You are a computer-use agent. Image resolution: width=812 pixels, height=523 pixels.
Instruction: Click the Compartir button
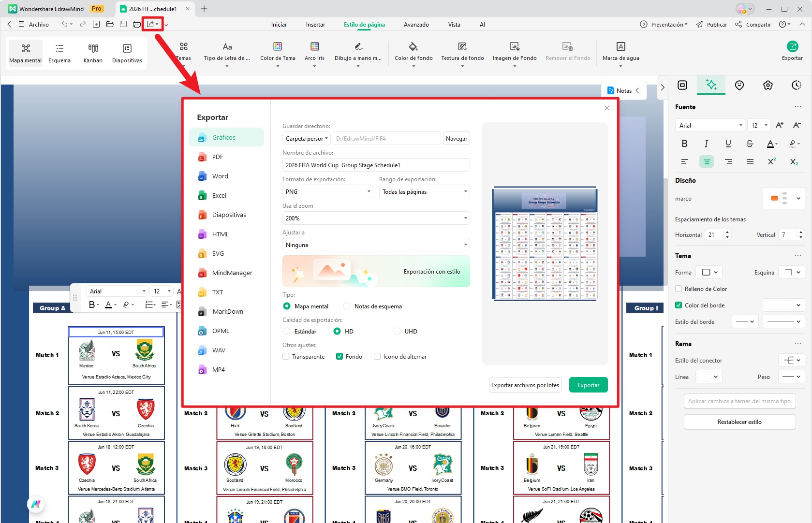753,24
